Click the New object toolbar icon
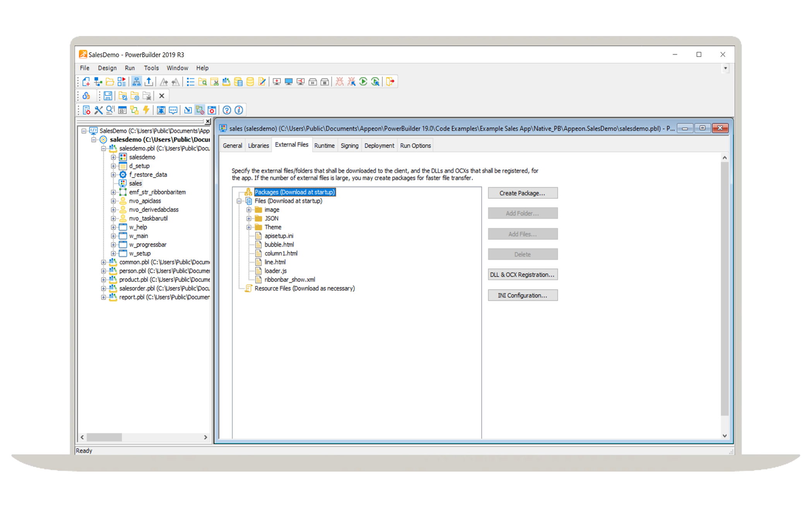 pyautogui.click(x=86, y=82)
